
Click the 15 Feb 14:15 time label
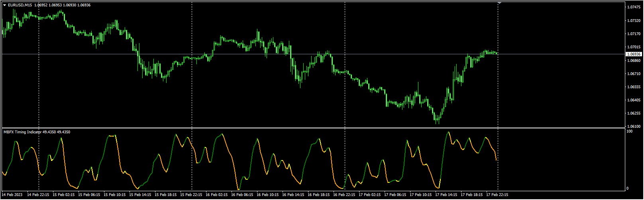click(x=140, y=195)
